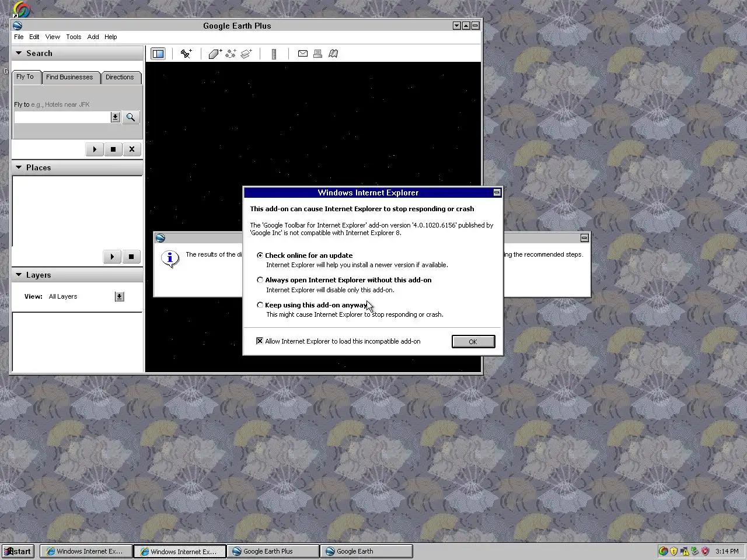Click the Safely Remove Hardware tray icon
747x560 pixels.
pos(694,551)
